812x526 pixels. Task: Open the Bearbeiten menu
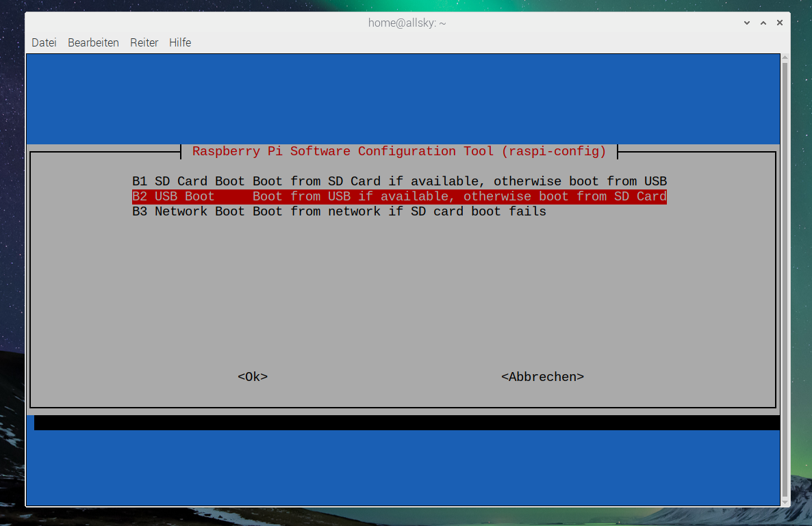tap(93, 42)
